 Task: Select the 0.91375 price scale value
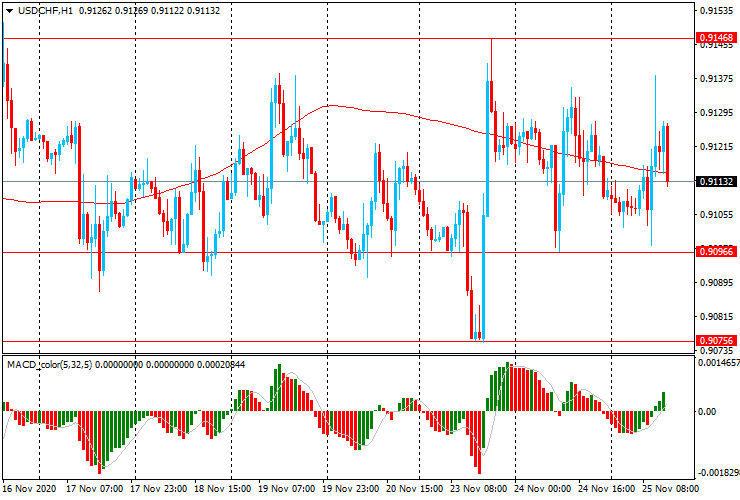(717, 79)
